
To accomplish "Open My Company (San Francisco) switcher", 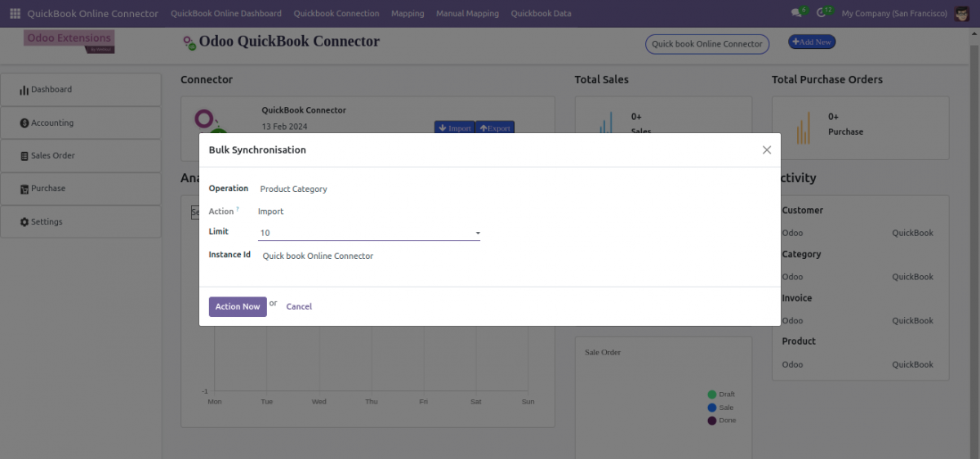I will pyautogui.click(x=894, y=14).
